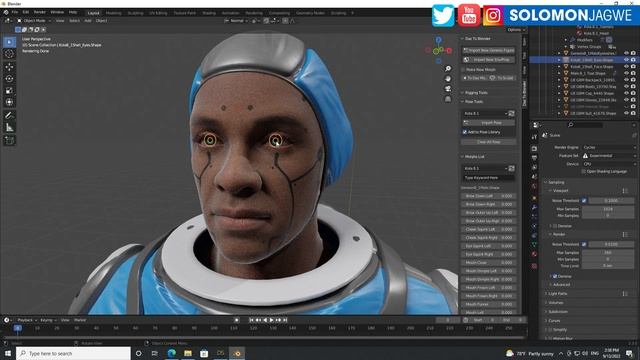640x360 pixels.
Task: Switch perspective/orthographic grid icon
Action: pyautogui.click(x=448, y=99)
